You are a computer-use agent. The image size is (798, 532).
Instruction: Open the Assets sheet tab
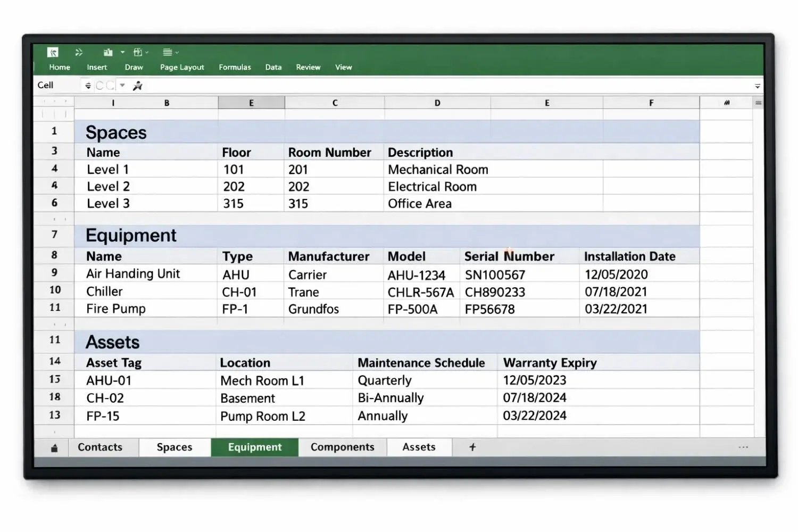[x=419, y=447]
